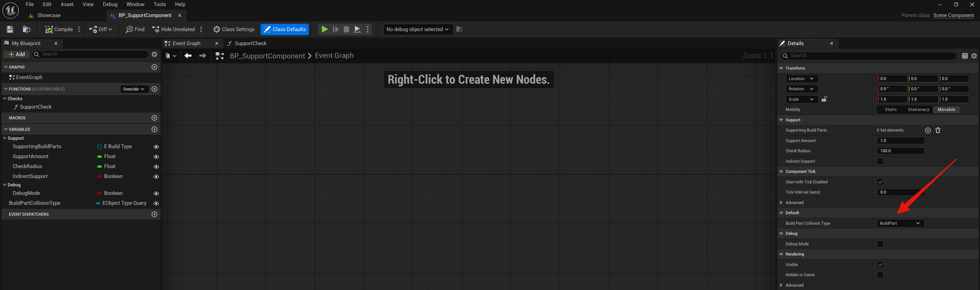Screen dimensions: 980x290
Task: Click the Find in blueprint icon
Action: coord(135,29)
